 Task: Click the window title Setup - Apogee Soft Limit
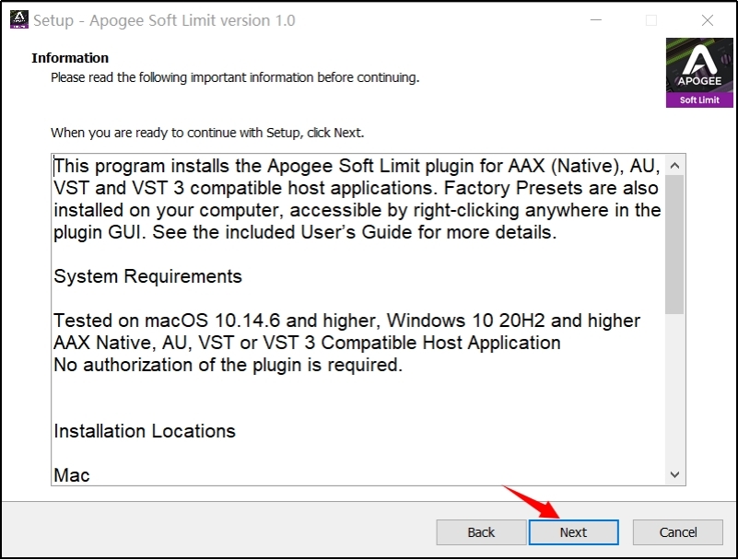164,20
